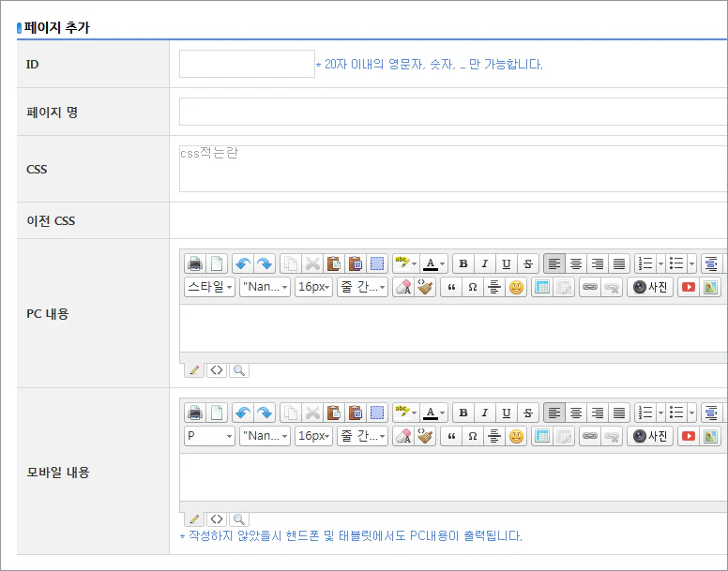Open font family dropdown in 모바일 내용 editor
Screen dimensions: 728x571
(x=265, y=436)
